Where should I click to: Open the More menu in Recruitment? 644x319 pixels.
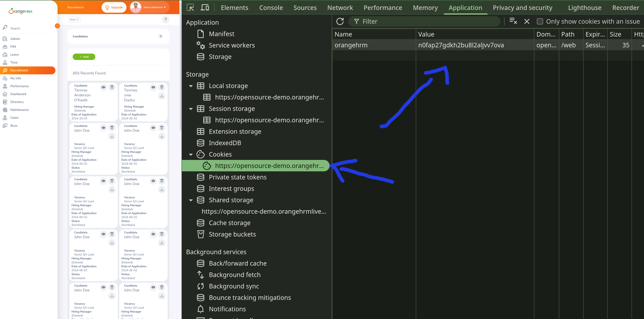[x=74, y=20]
